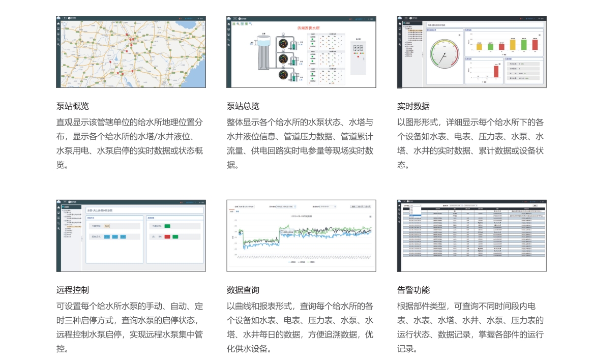Click the cloud logo in the 告警功能 screenshot
Screen dimensions: 592x364
click(x=400, y=202)
